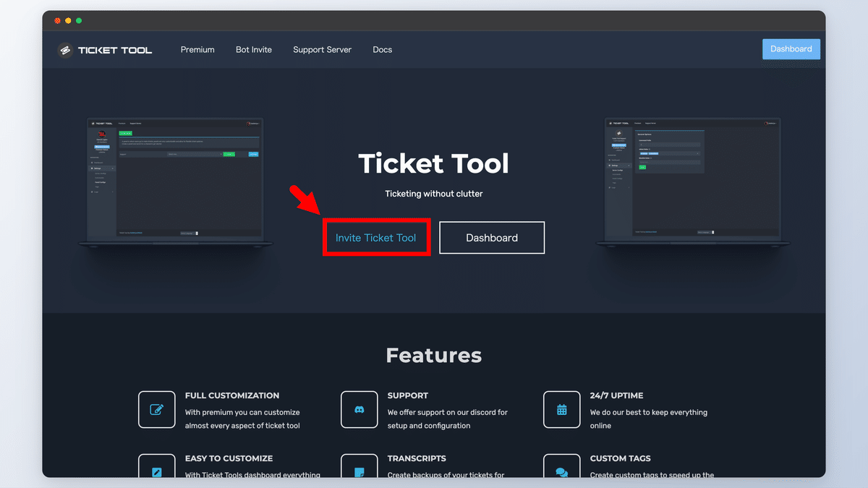This screenshot has height=488, width=868.
Task: Click the Custom Tags chat icon
Action: (562, 466)
